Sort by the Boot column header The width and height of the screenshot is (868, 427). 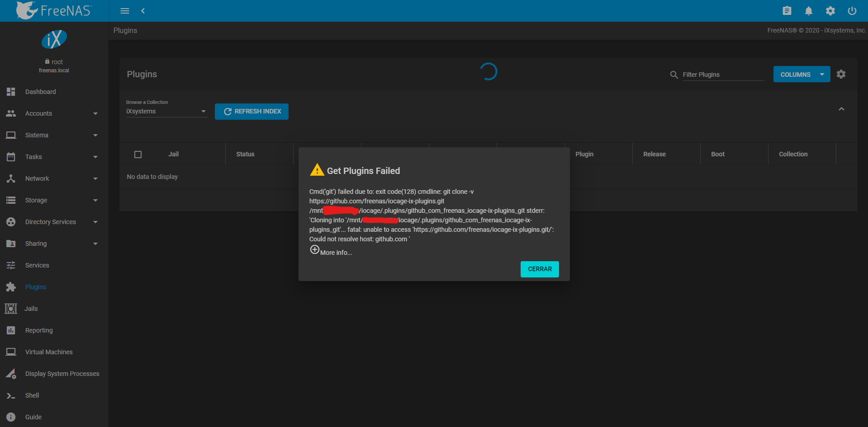tap(718, 155)
